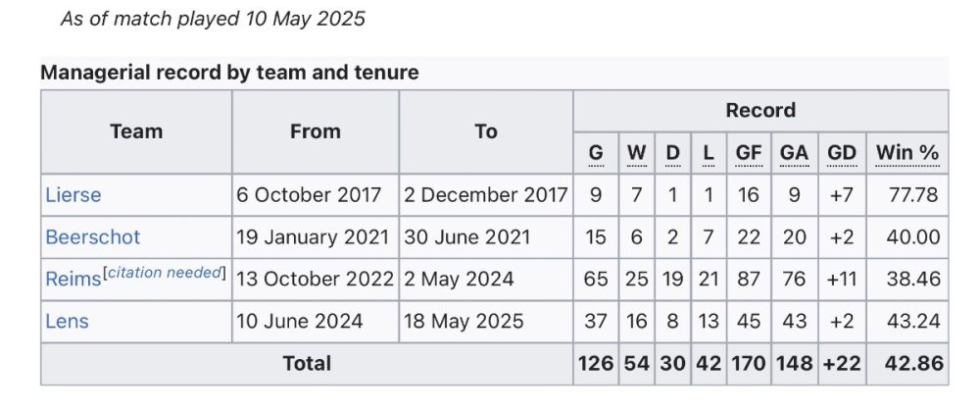
Task: Click the From column header
Action: (x=315, y=131)
